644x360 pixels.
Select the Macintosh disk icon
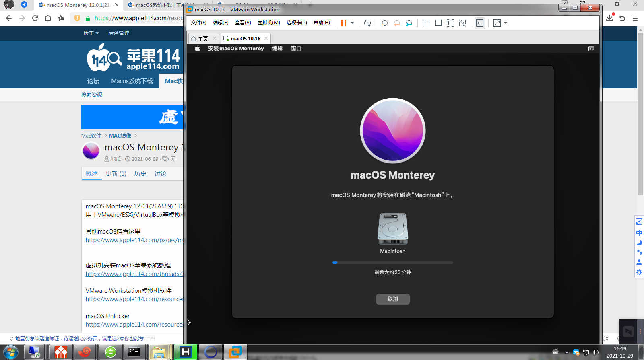click(x=393, y=228)
